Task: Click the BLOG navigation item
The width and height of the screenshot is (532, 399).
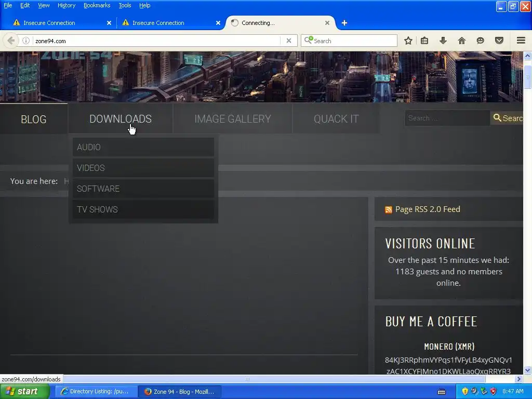Action: point(34,119)
